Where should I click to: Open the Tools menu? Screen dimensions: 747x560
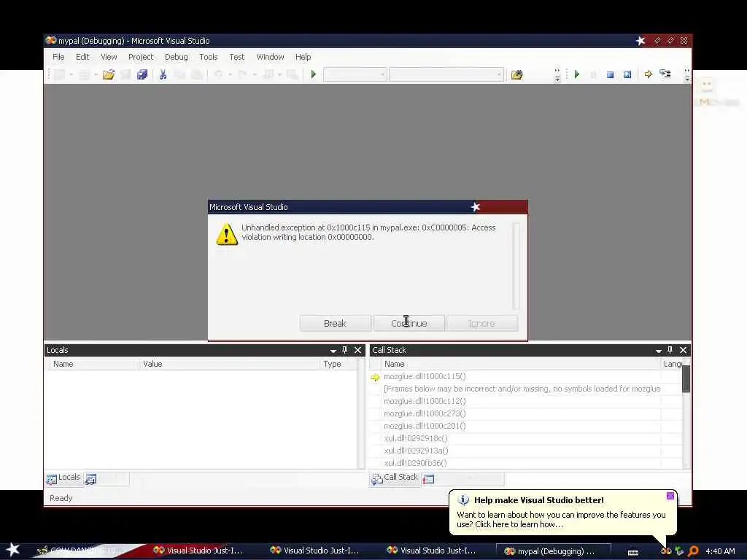pos(208,57)
